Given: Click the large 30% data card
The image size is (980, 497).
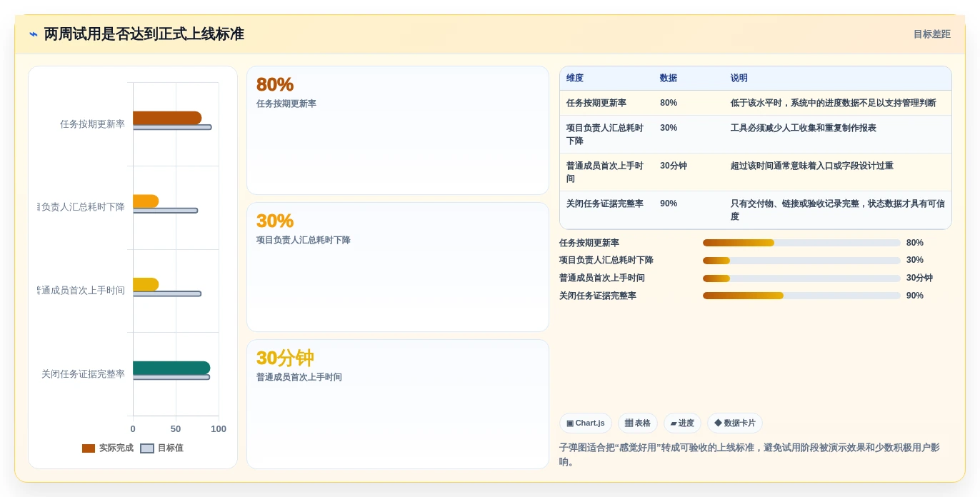Looking at the screenshot, I should (398, 267).
